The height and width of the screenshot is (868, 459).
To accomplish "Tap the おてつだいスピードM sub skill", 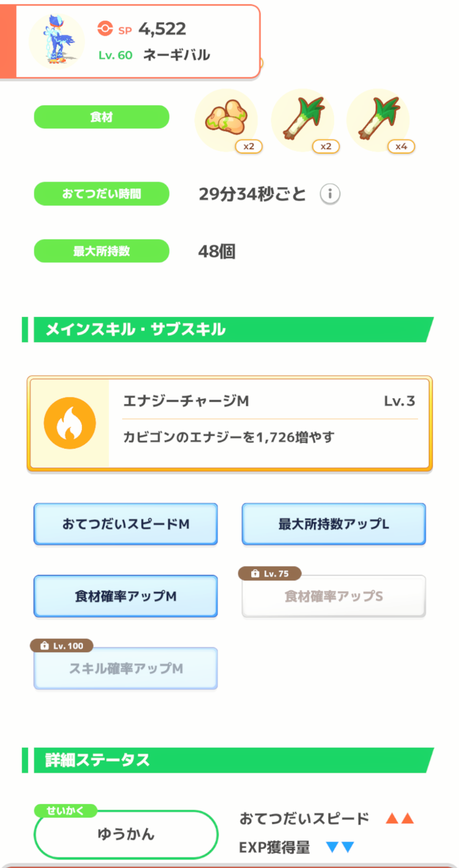I will tap(126, 524).
